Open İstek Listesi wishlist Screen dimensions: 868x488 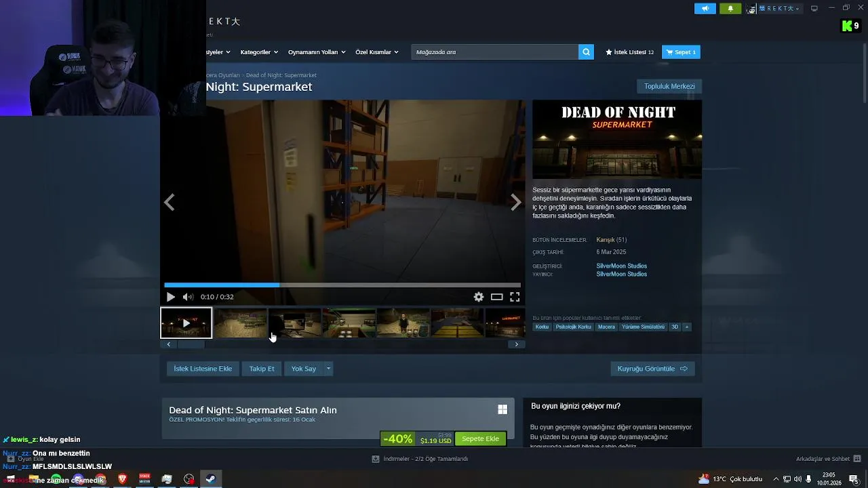coord(629,52)
